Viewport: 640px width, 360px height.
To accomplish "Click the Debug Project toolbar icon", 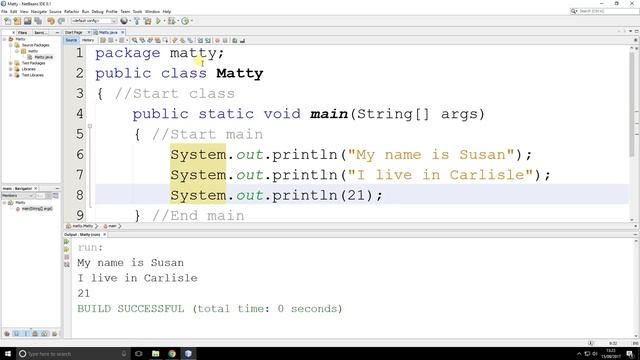I will pos(171,21).
